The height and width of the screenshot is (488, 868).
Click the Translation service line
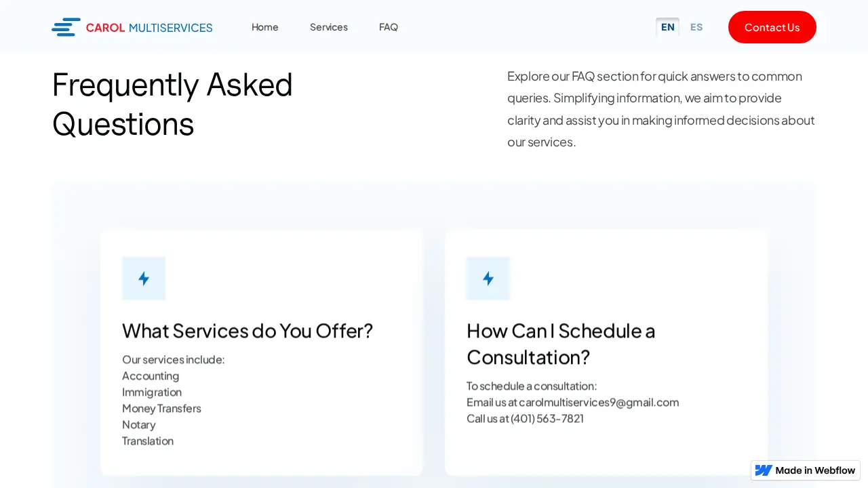click(148, 441)
